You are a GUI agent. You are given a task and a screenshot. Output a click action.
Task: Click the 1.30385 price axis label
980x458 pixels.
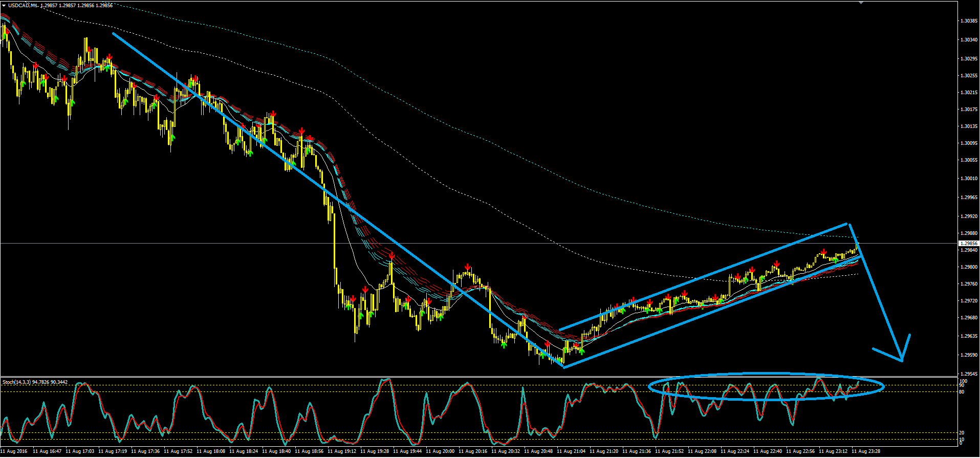point(969,21)
